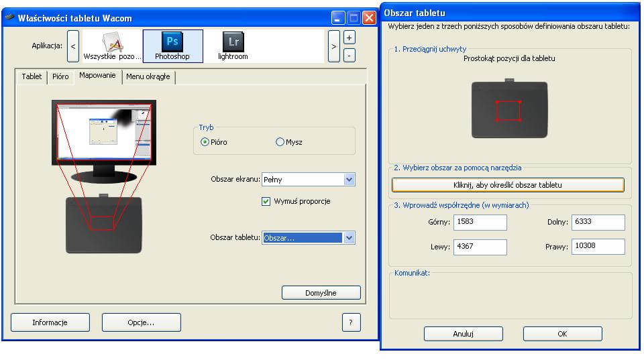The height and width of the screenshot is (362, 644).
Task: Add an application with the plus button
Action: pyautogui.click(x=349, y=38)
